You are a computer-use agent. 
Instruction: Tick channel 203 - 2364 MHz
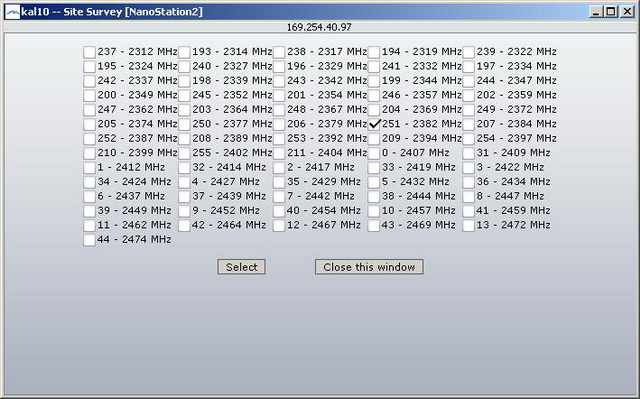184,110
